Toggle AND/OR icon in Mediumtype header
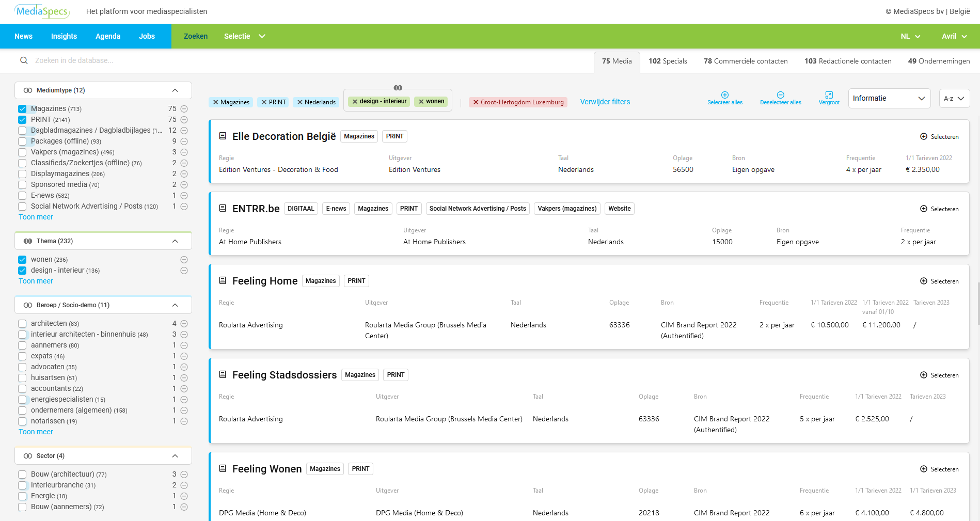Viewport: 980px width, 521px height. click(28, 90)
